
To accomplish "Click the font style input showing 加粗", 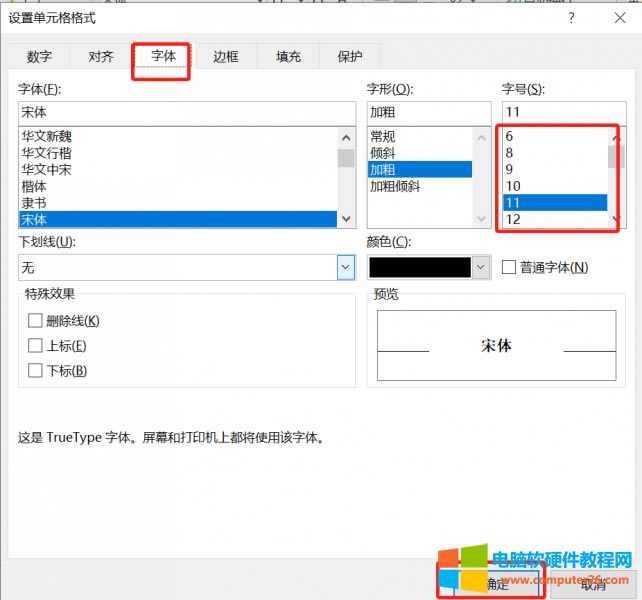I will [x=429, y=112].
